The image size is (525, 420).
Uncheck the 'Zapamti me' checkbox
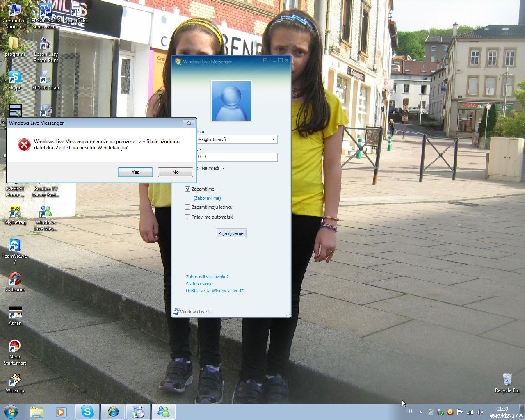coord(188,189)
